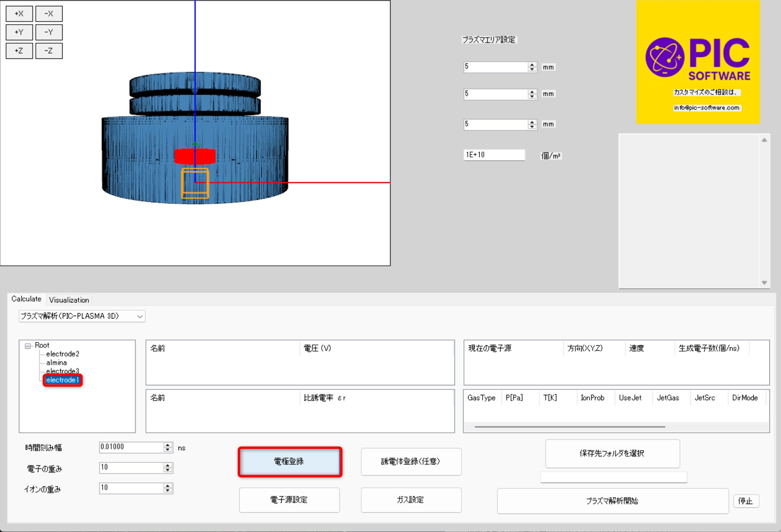Click the +X view orientation button
This screenshot has height=532, width=781.
point(19,14)
